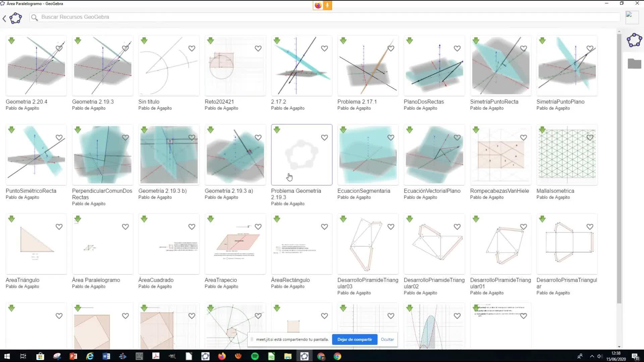Show hidden system tray icons chevron
The image size is (644, 362).
[592, 356]
